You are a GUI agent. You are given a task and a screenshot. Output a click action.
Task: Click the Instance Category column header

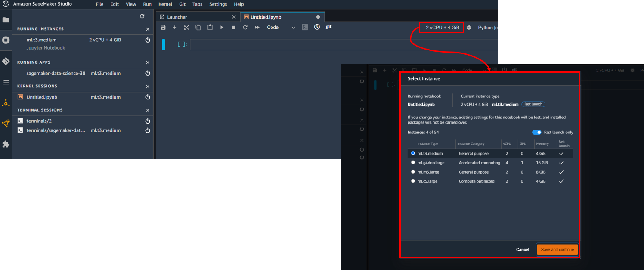point(471,144)
